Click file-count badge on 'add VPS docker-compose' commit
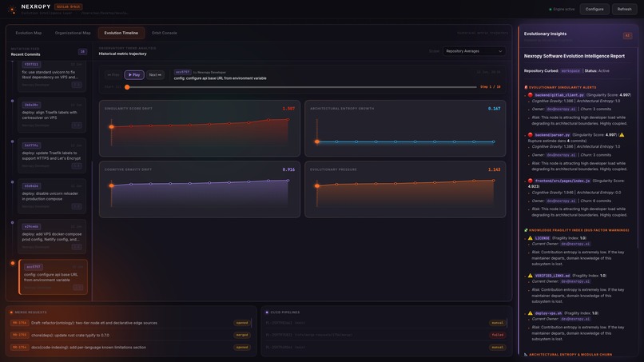644x362 pixels. click(77, 247)
